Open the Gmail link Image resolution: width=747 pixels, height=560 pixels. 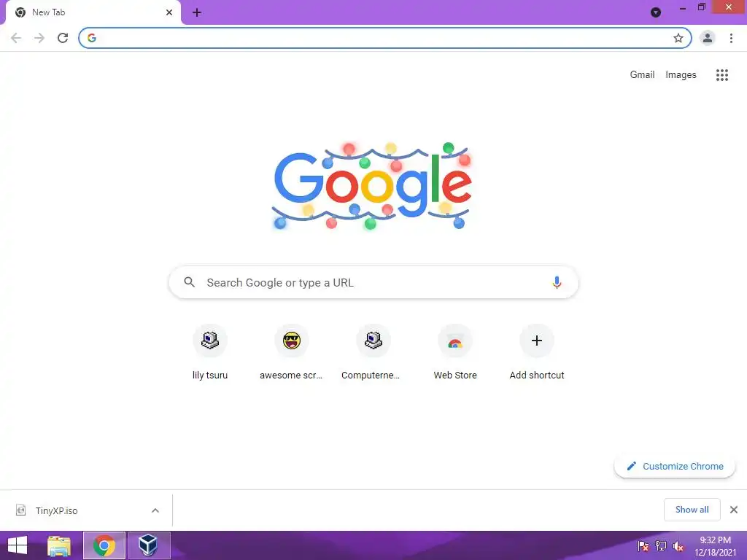[x=642, y=75]
